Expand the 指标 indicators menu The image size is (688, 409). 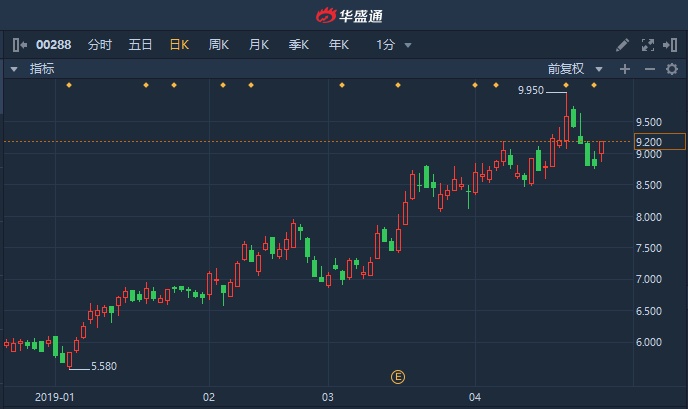pyautogui.click(x=33, y=69)
